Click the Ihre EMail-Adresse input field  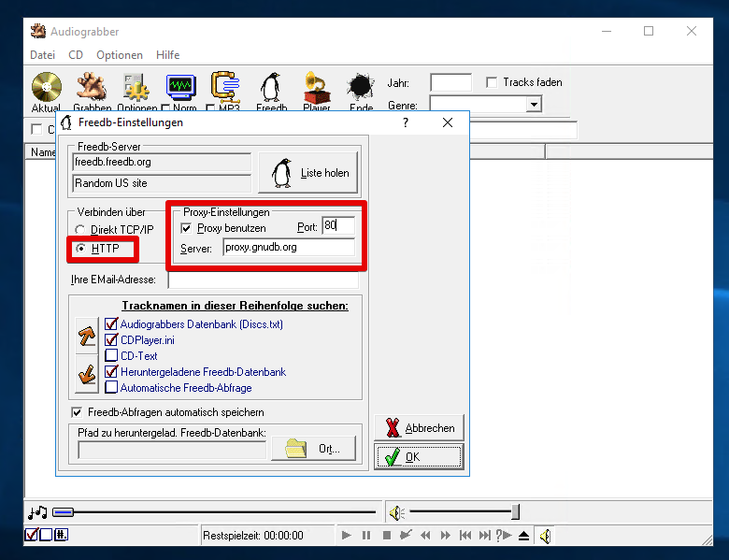click(264, 280)
